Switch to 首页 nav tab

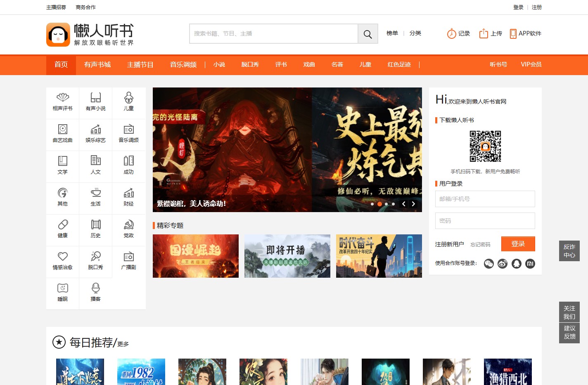tap(61, 65)
